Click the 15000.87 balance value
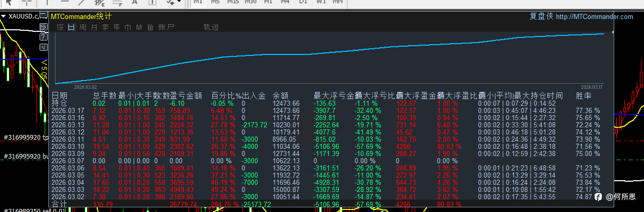The height and width of the screenshot is (212, 644). click(x=286, y=189)
